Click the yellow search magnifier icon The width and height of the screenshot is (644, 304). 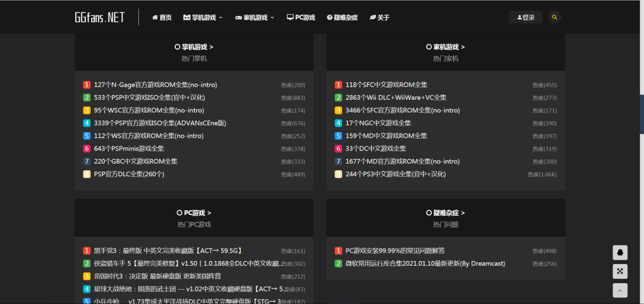pyautogui.click(x=555, y=17)
